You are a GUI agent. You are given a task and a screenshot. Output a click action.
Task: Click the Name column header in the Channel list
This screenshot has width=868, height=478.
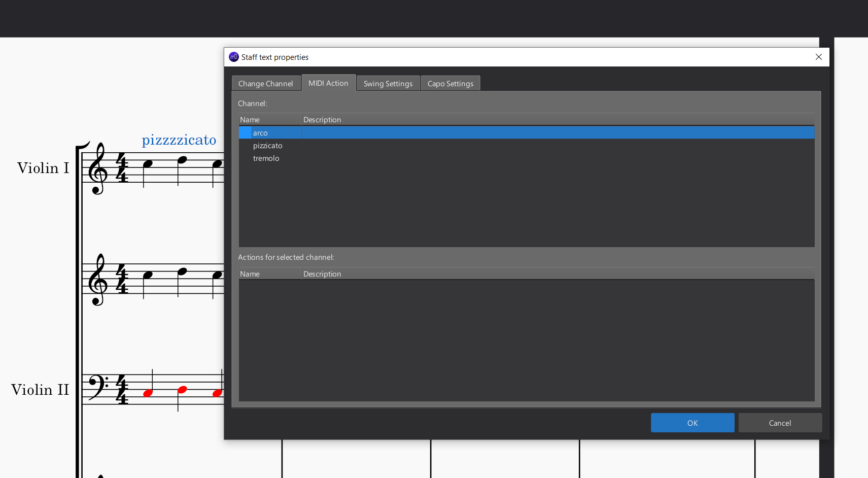pos(250,119)
